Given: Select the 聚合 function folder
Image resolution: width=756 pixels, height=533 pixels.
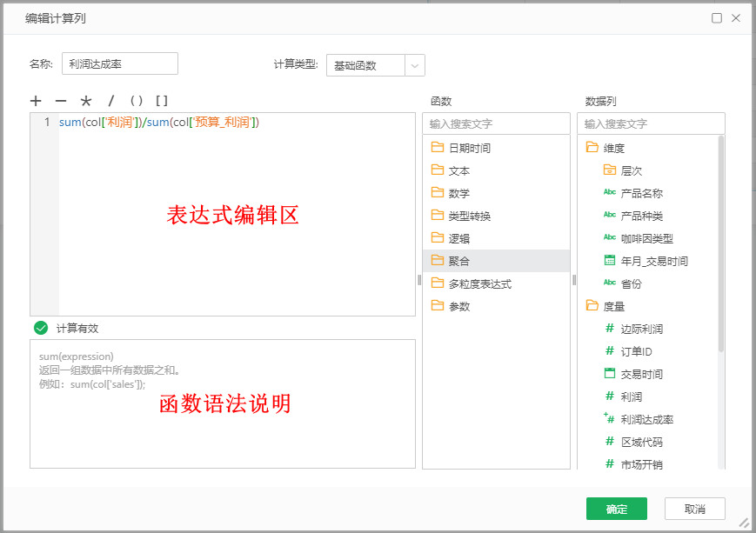Looking at the screenshot, I should (496, 261).
